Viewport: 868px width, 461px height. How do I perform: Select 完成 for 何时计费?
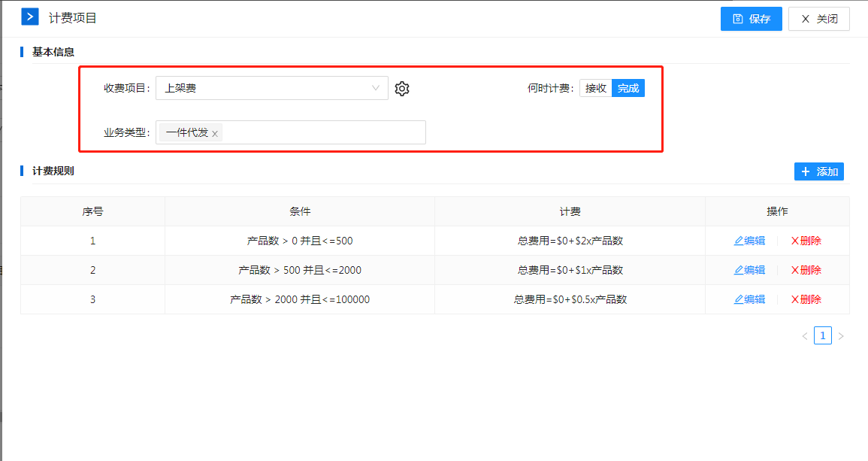(x=628, y=88)
